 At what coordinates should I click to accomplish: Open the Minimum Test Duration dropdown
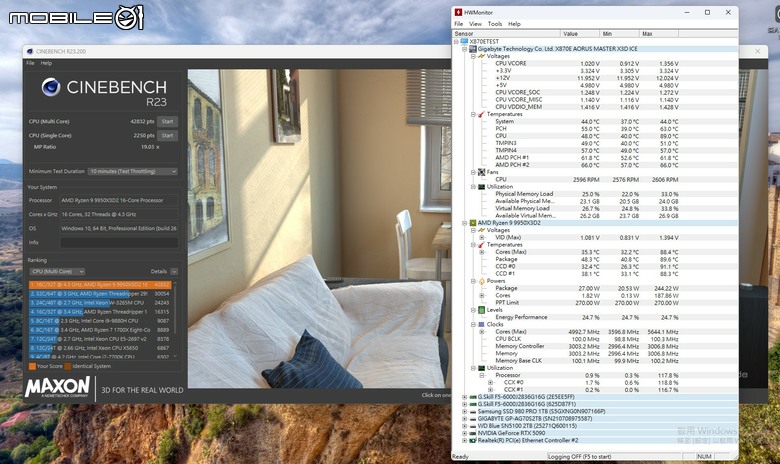coord(133,171)
